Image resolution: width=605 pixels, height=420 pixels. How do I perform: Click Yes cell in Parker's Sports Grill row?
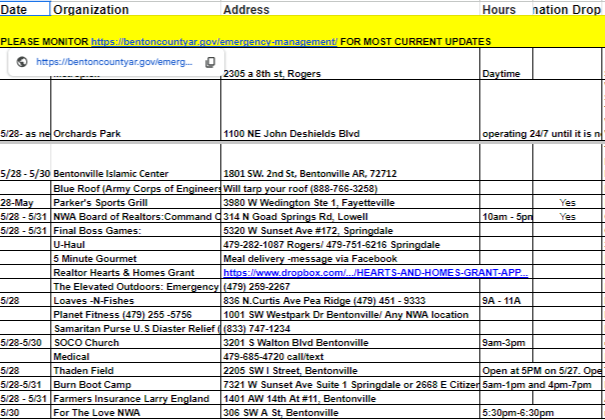(567, 202)
